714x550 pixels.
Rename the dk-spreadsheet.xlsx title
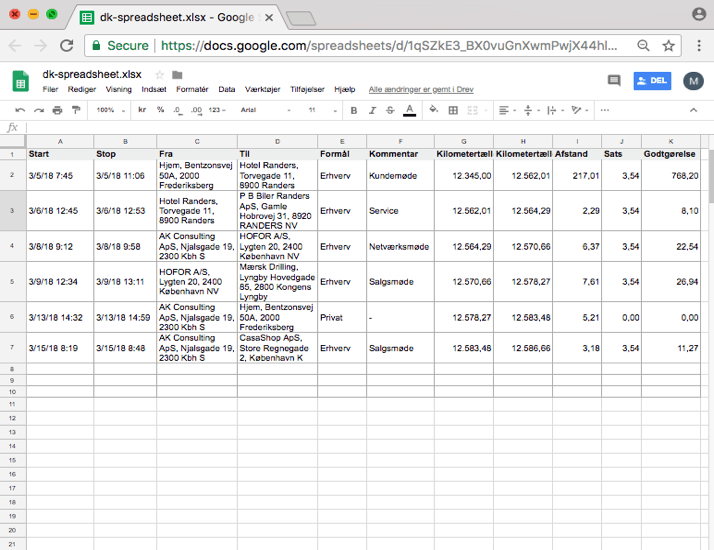92,74
